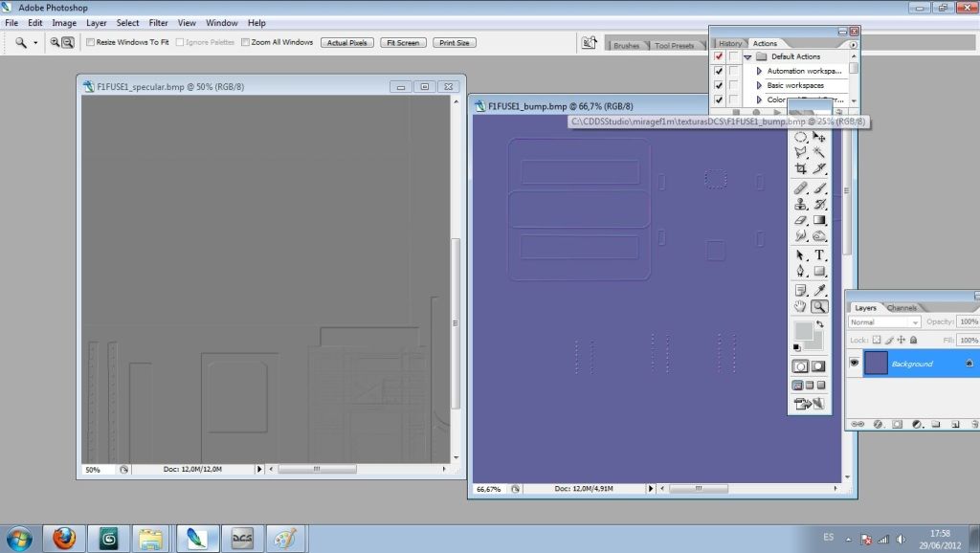Click the foreground color swatch

point(802,331)
